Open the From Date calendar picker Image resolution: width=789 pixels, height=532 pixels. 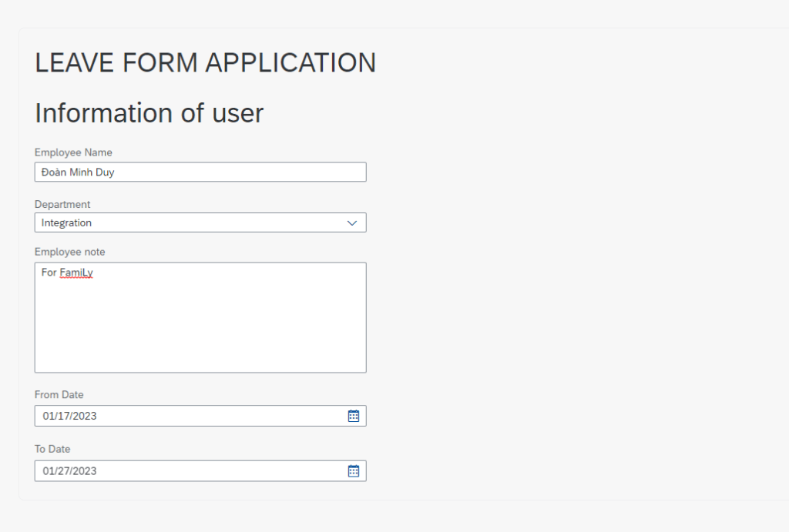[x=354, y=416]
